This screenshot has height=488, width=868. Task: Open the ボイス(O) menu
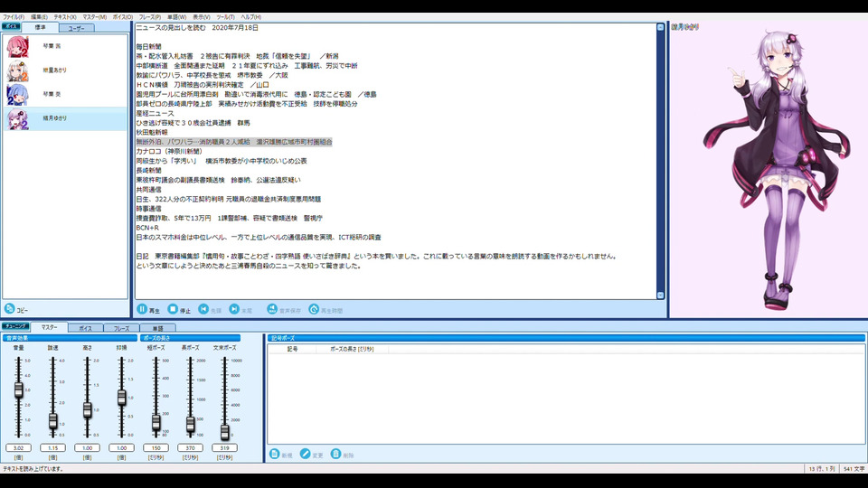123,17
